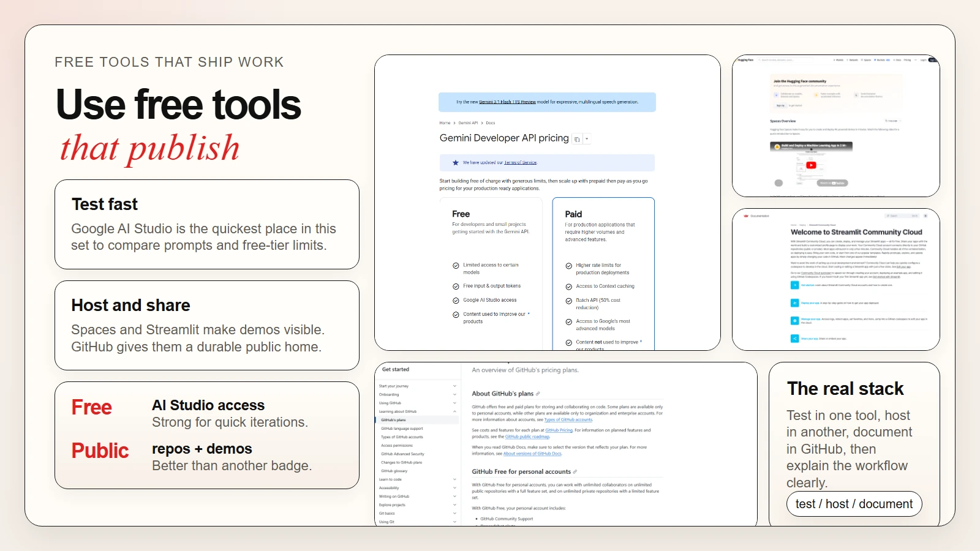Image resolution: width=980 pixels, height=551 pixels.
Task: Follow About versions of GitHub Docs link
Action: click(532, 454)
